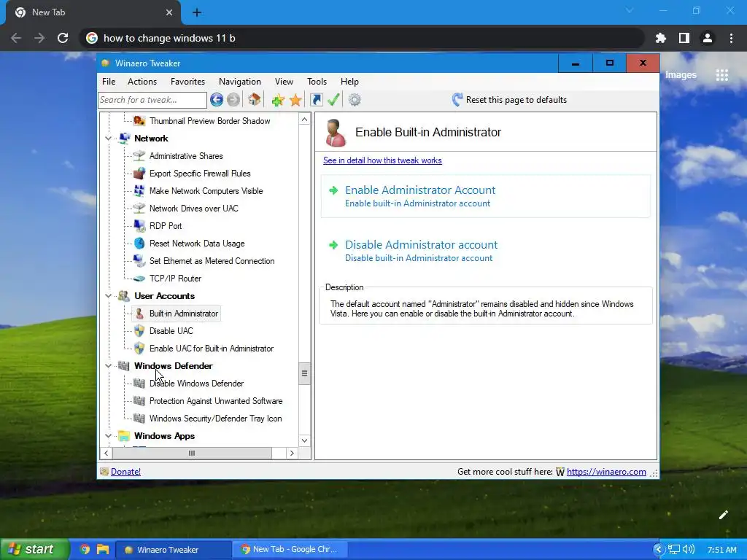Click the Chrome address bar
Viewport: 747px width, 560px height.
pyautogui.click(x=362, y=38)
